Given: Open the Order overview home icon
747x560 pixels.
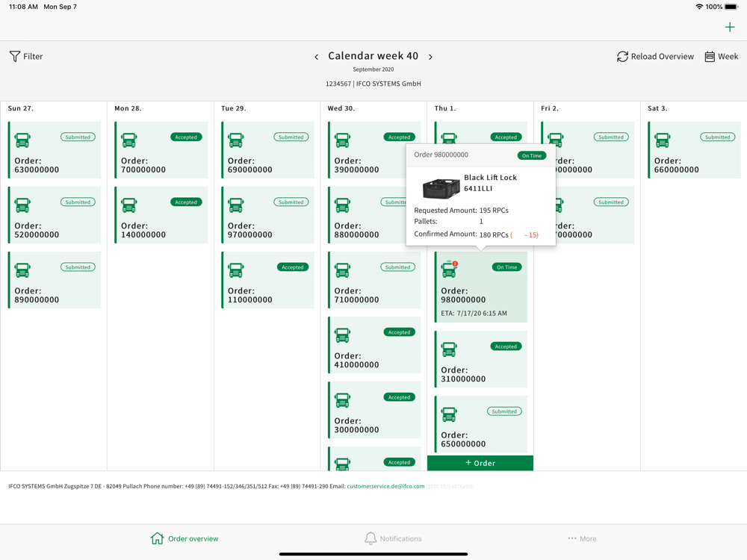Looking at the screenshot, I should [157, 538].
